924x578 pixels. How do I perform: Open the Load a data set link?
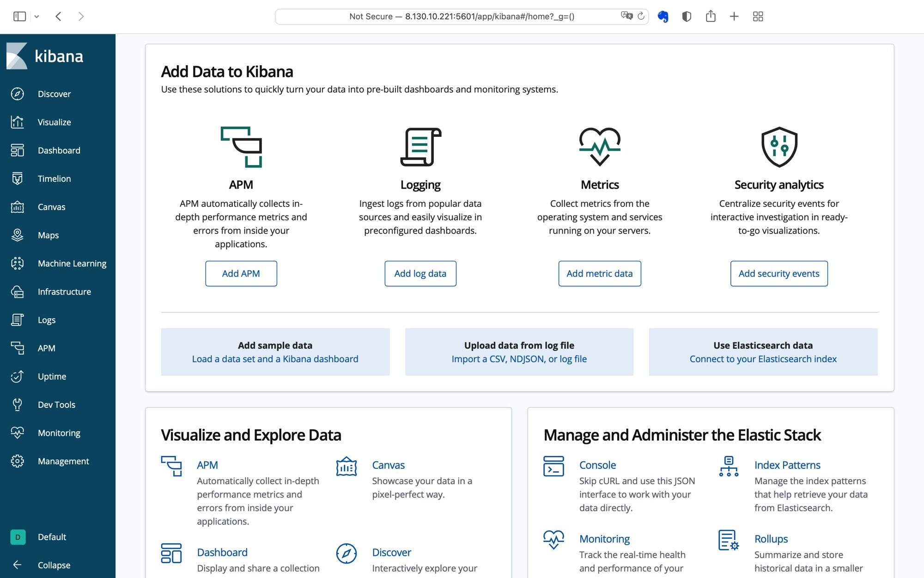(x=274, y=358)
